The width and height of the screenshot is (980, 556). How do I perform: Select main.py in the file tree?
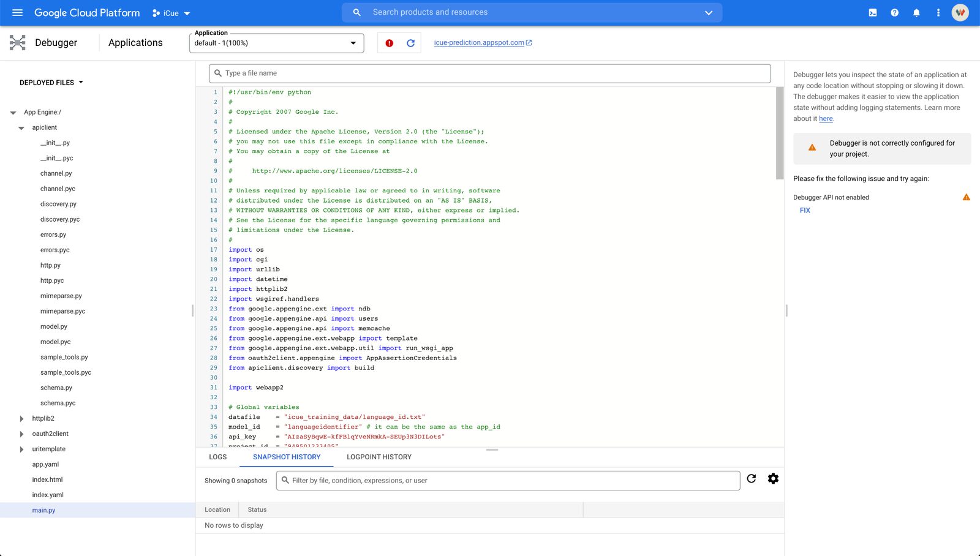(43, 510)
